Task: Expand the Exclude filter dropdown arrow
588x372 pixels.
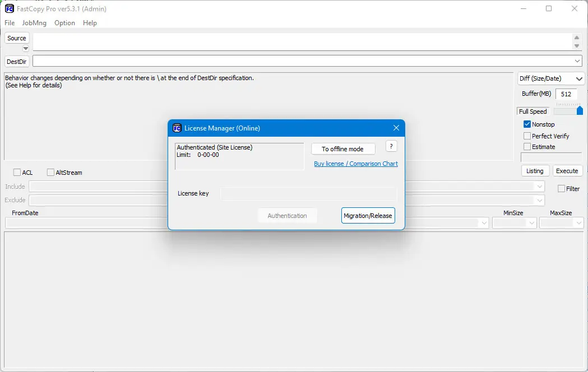Action: [x=539, y=201]
